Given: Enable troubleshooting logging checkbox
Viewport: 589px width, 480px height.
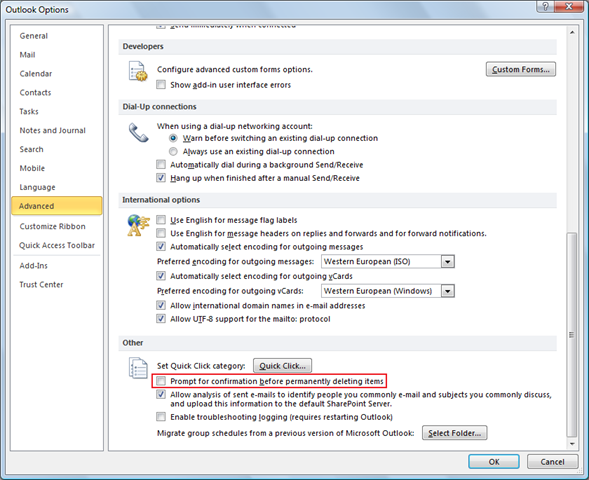Looking at the screenshot, I should [161, 417].
